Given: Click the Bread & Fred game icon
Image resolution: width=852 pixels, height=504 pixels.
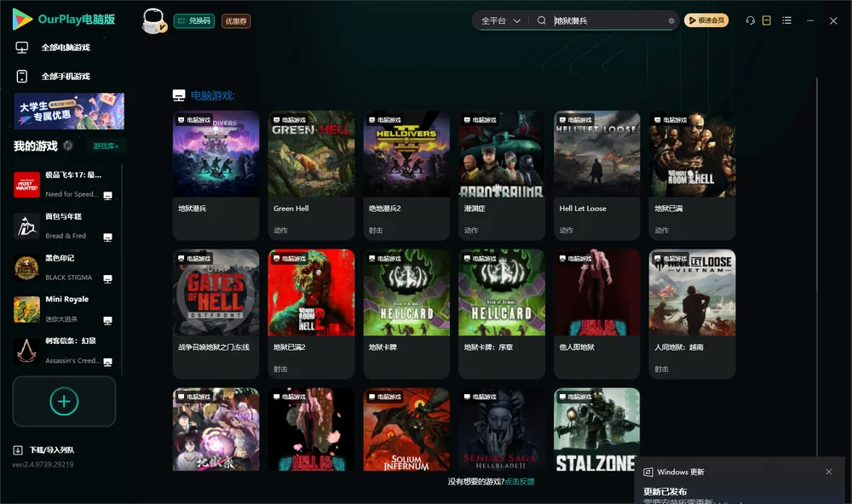Looking at the screenshot, I should 26,226.
